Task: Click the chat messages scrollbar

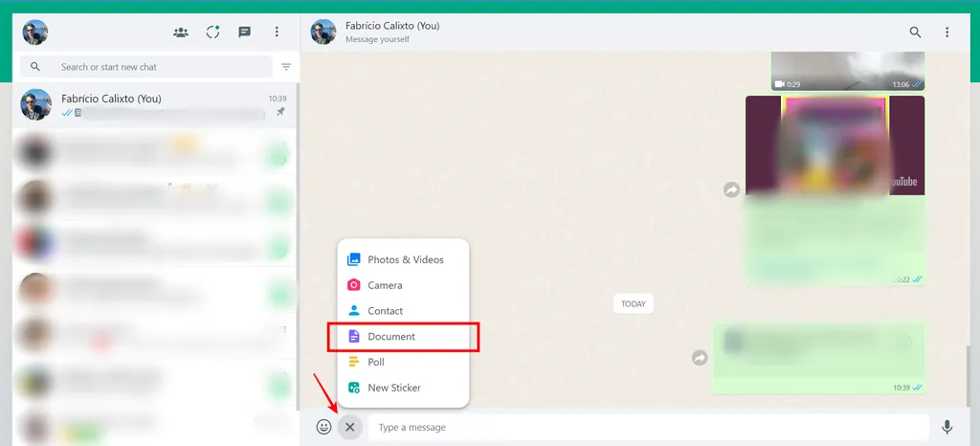Action: click(x=967, y=375)
